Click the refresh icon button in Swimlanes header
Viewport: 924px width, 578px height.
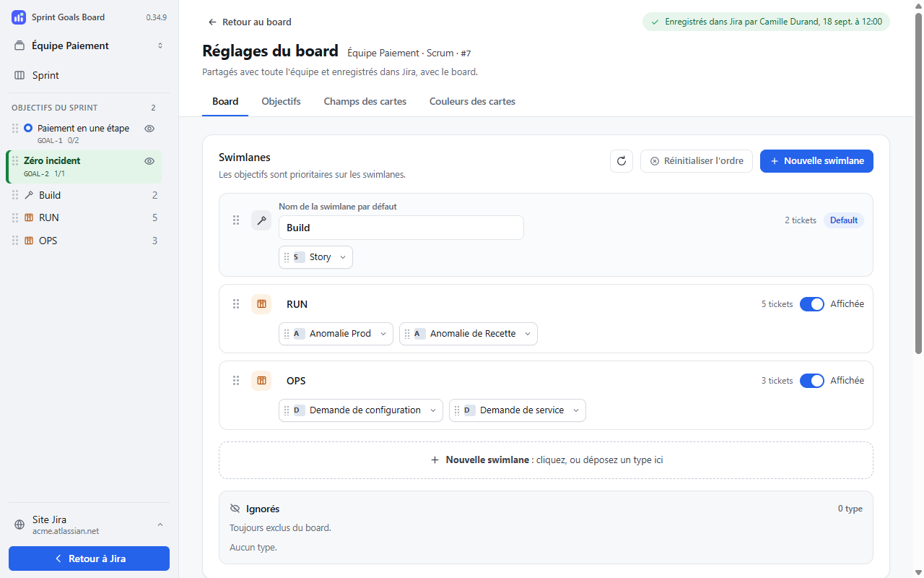pos(622,161)
